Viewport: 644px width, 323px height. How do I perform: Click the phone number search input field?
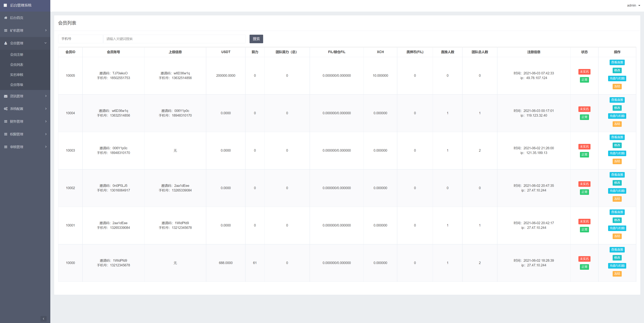click(x=174, y=39)
